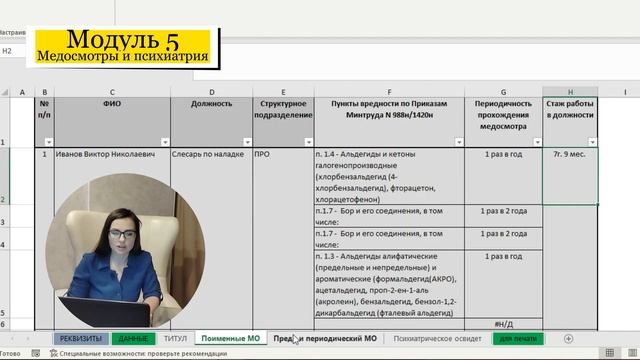Select row 1 header
The image size is (640, 360).
click(x=4, y=122)
